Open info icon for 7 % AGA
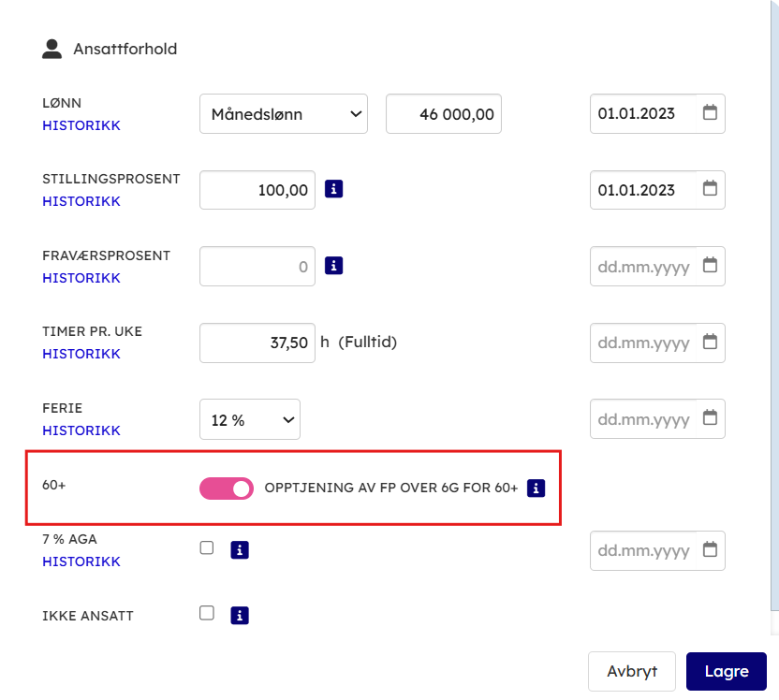779x700 pixels. tap(240, 550)
